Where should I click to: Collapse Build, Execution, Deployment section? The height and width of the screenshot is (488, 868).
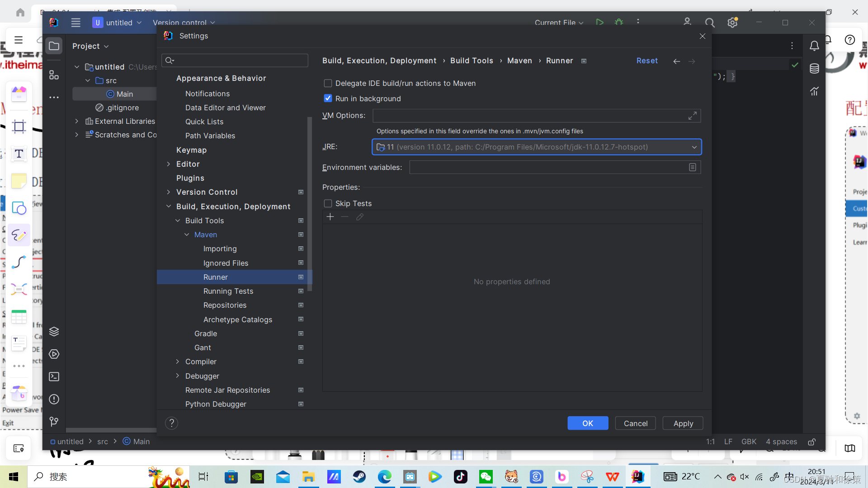[169, 206]
